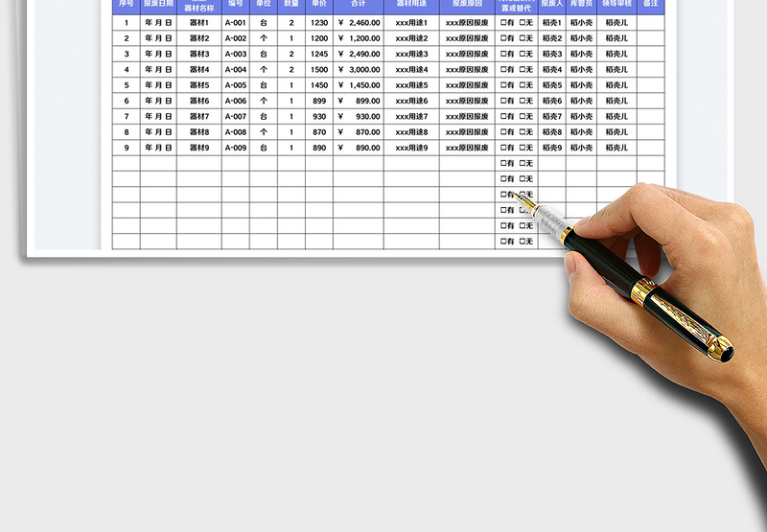Tick the 有 checkbox in row 7

tap(502, 116)
